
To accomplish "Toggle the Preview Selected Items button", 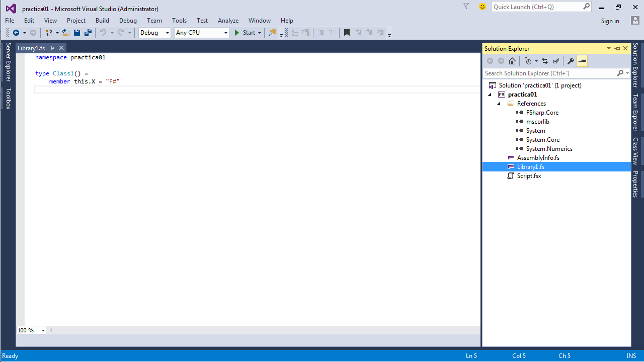I will coord(582,61).
